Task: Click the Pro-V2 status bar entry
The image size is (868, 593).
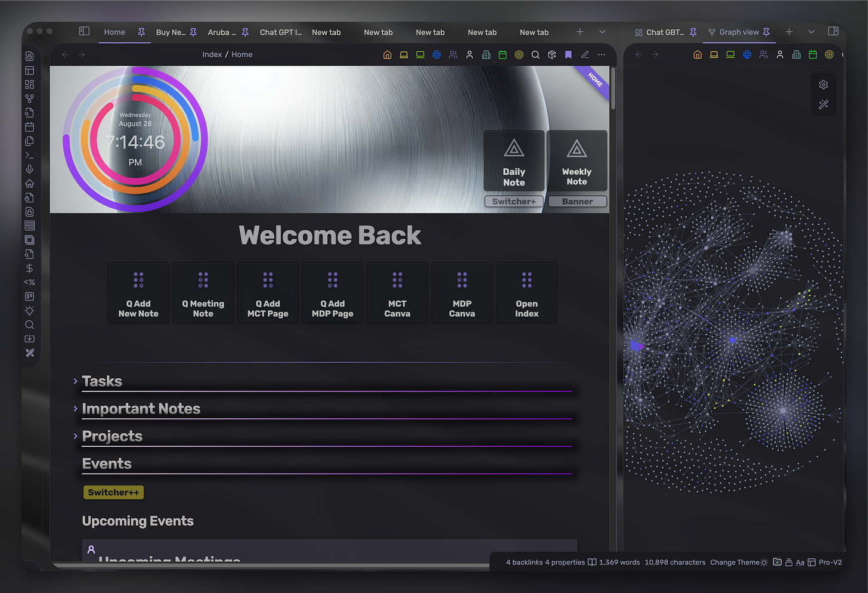Action: click(x=830, y=563)
